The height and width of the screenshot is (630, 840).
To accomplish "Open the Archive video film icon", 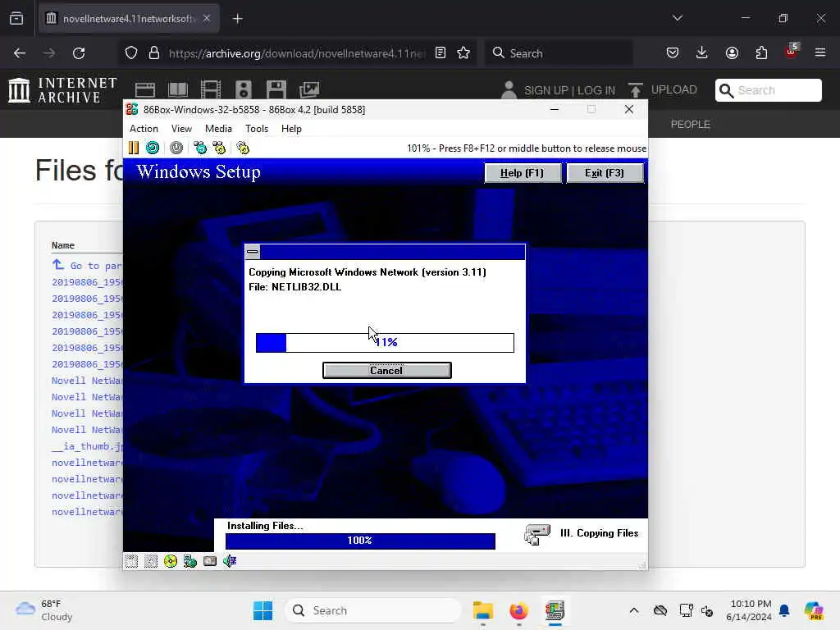I will pos(211,89).
